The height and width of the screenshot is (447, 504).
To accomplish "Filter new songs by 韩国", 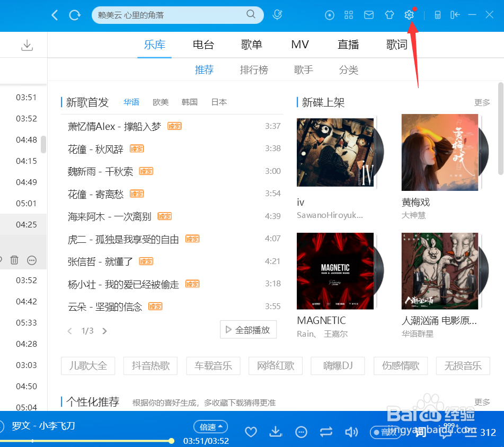I will [189, 102].
